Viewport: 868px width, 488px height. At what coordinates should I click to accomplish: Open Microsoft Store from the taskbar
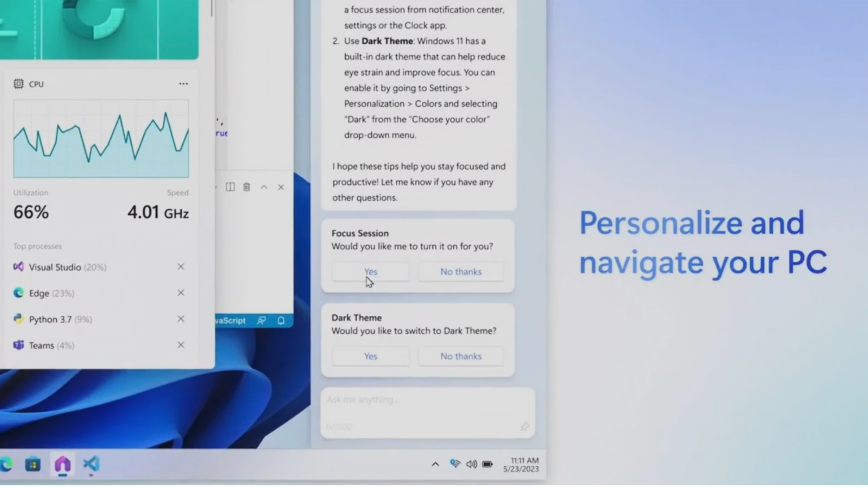pos(33,465)
